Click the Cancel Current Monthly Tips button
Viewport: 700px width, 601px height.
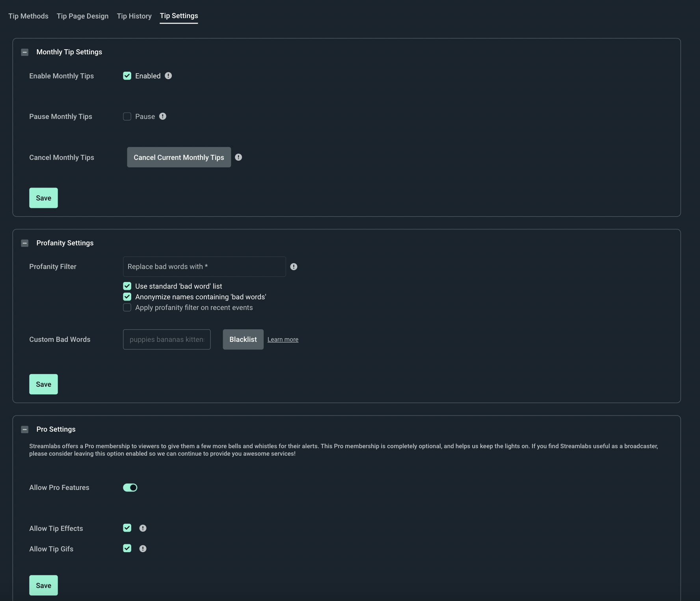pyautogui.click(x=179, y=157)
